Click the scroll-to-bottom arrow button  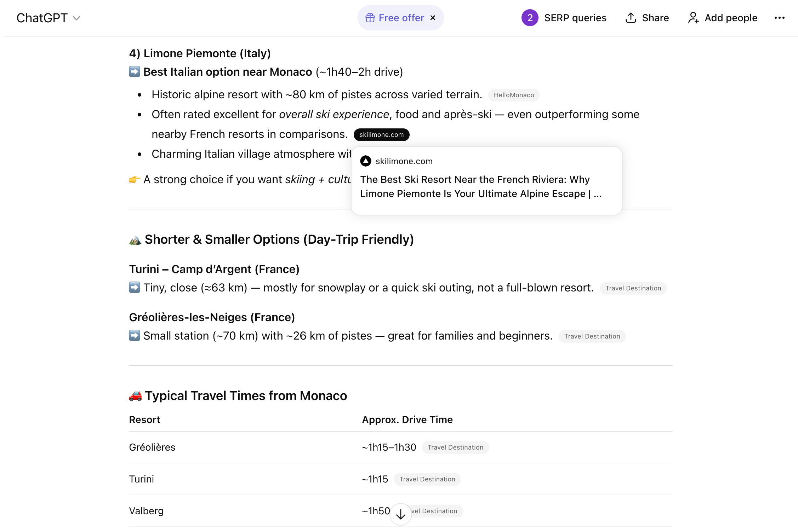point(400,514)
